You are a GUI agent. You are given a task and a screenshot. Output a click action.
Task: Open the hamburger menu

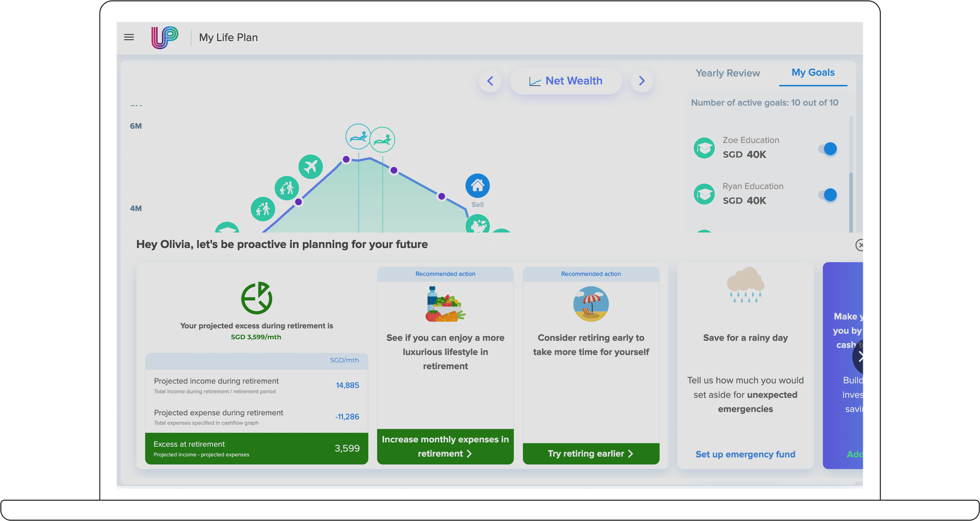pyautogui.click(x=129, y=37)
